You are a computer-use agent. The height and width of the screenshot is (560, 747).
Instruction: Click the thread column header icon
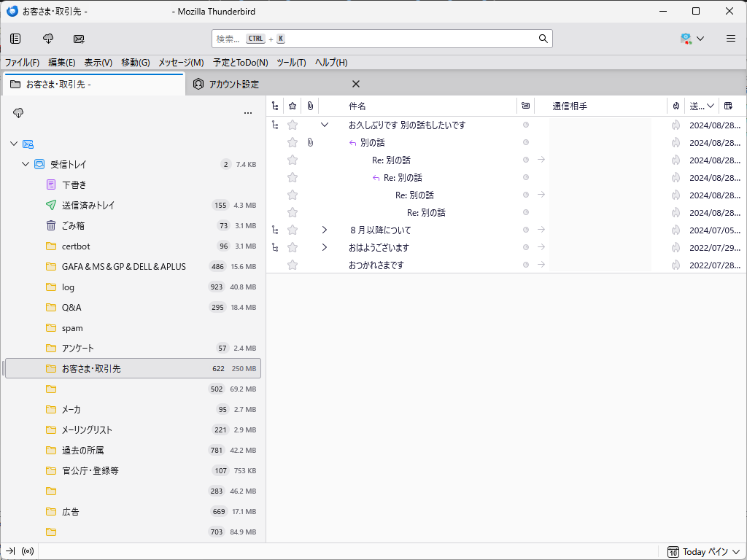pyautogui.click(x=275, y=106)
